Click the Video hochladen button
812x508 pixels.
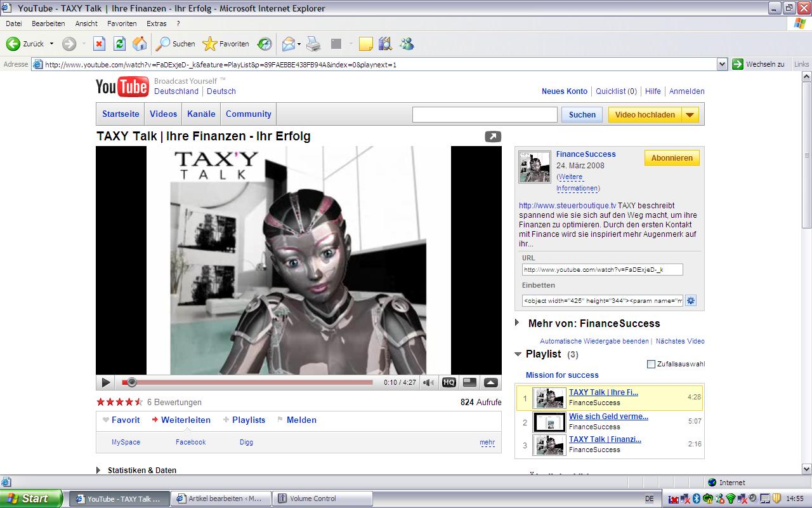645,115
